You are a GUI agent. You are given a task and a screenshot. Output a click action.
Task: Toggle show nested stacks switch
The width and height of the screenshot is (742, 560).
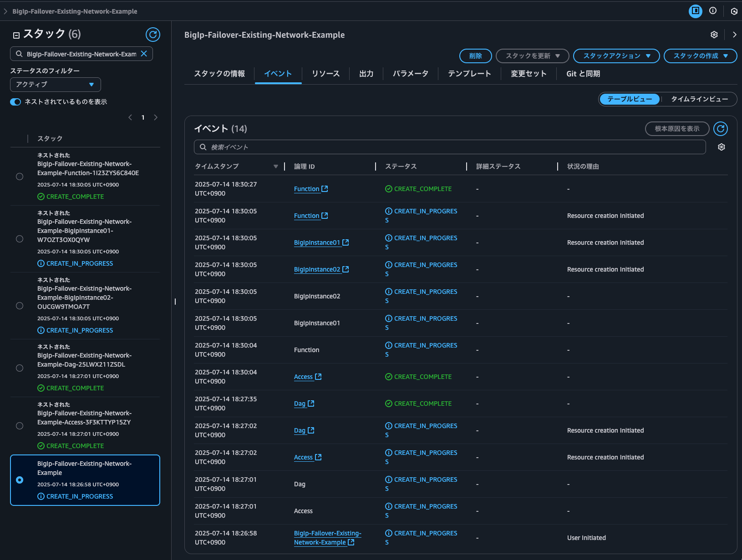tap(15, 102)
